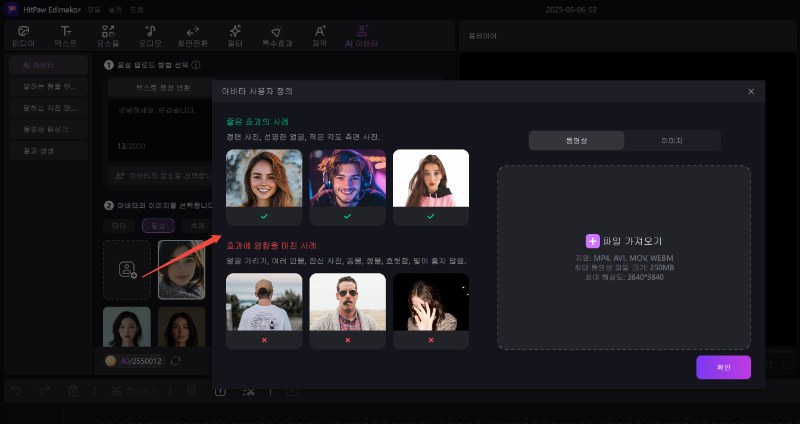Select the avatar with brown background
The image size is (800, 424).
click(182, 327)
